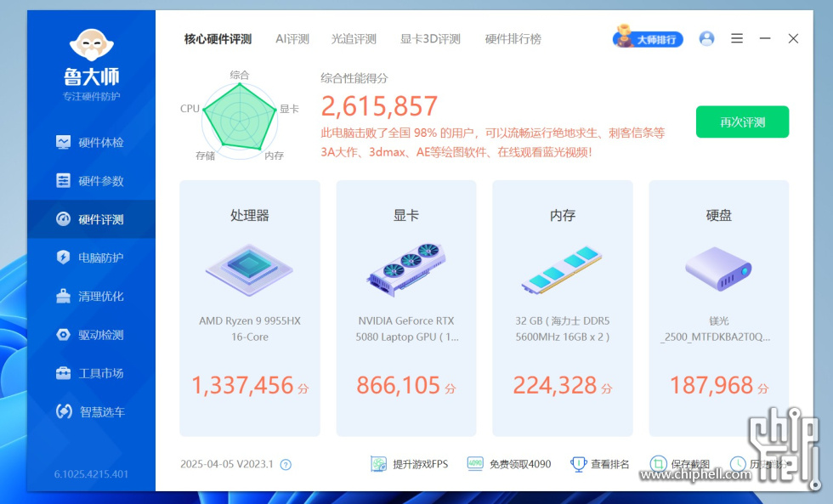Click the pentagon radar performance chart
Image resolution: width=833 pixels, height=504 pixels.
[x=240, y=121]
